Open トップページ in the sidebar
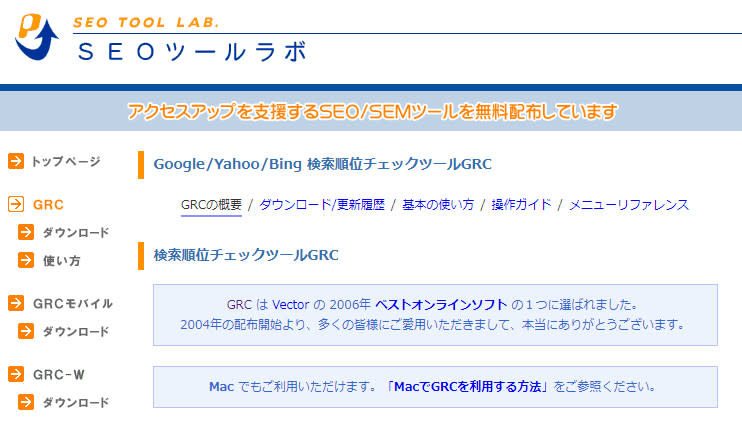 pos(66,161)
